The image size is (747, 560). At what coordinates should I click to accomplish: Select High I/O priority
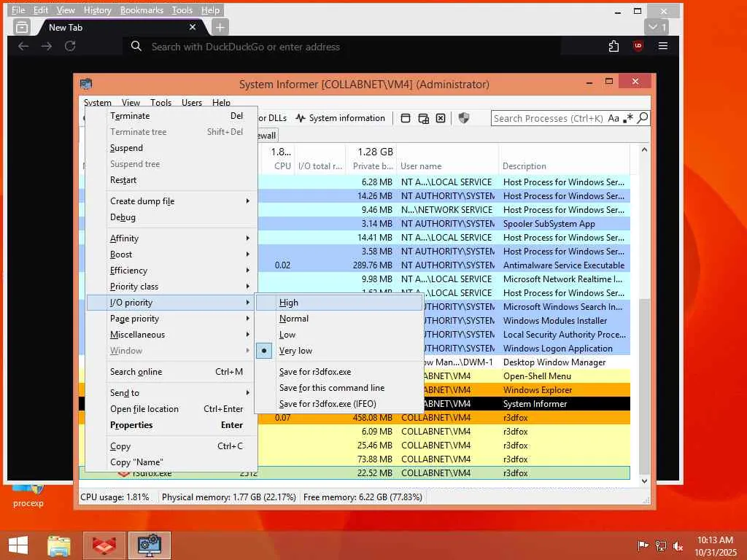338,303
